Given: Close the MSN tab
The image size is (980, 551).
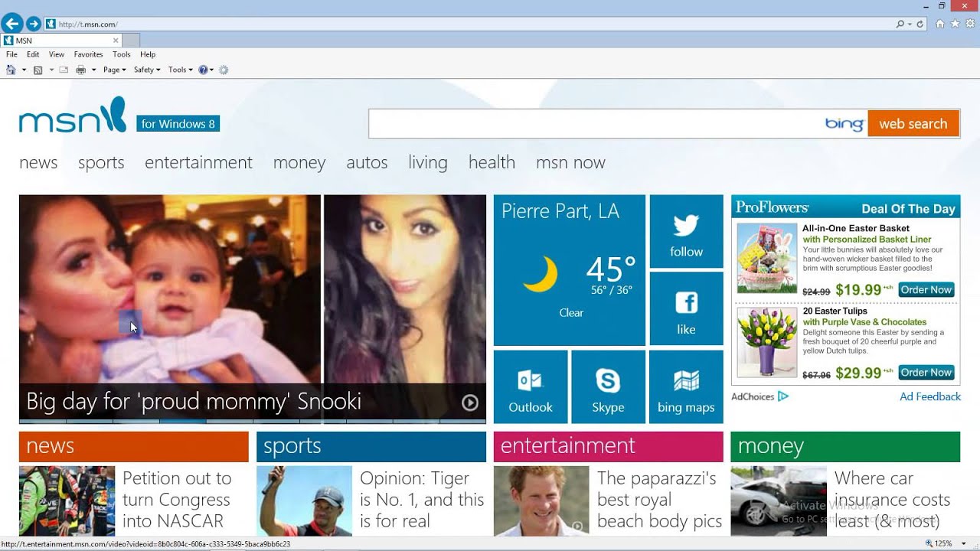Looking at the screenshot, I should coord(116,41).
